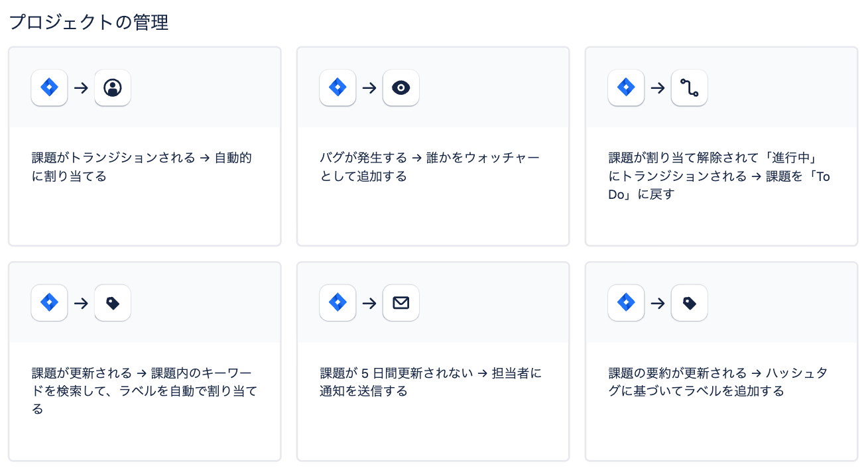868x472 pixels.
Task: Click the label tag icon in hashtag card
Action: (689, 303)
